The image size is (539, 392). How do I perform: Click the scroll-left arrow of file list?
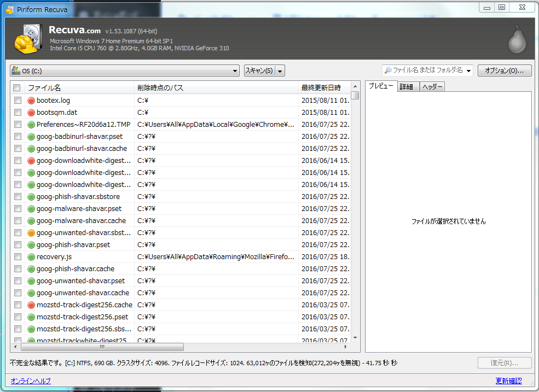tap(15, 347)
